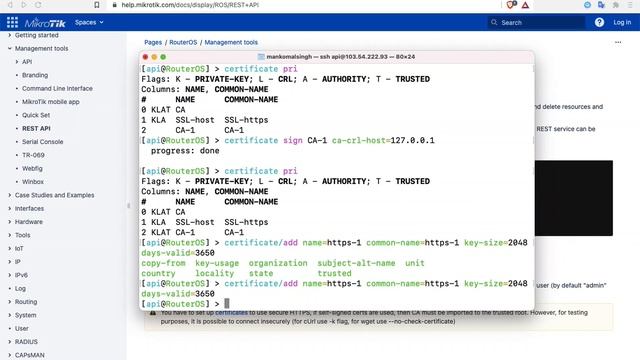Open the MikroTik mobile app page

coord(51,102)
